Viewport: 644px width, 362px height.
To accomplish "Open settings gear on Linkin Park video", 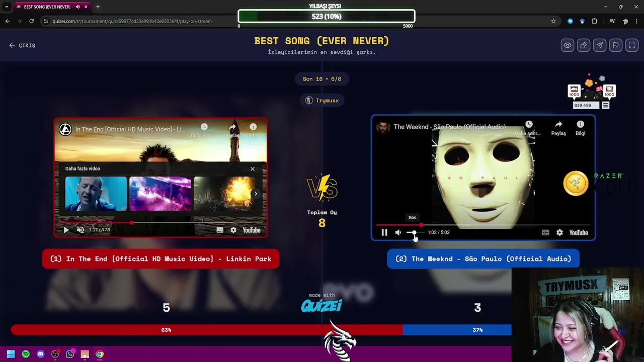I will [233, 230].
